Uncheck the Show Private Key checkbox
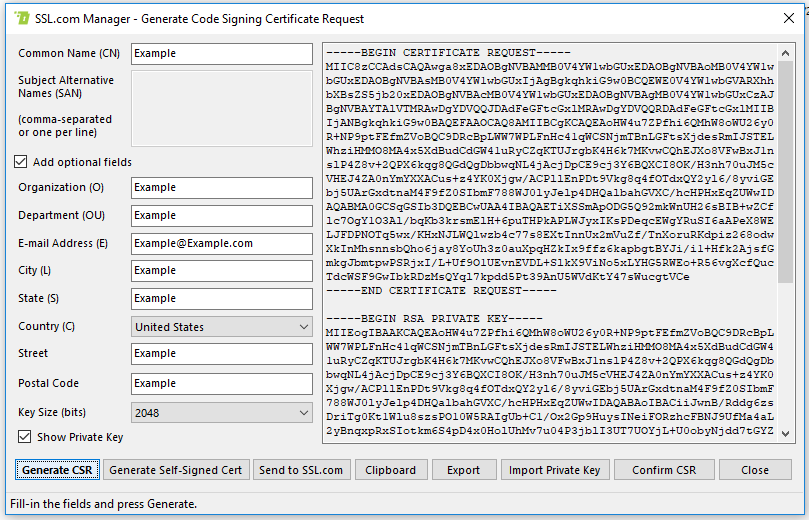 coord(25,437)
